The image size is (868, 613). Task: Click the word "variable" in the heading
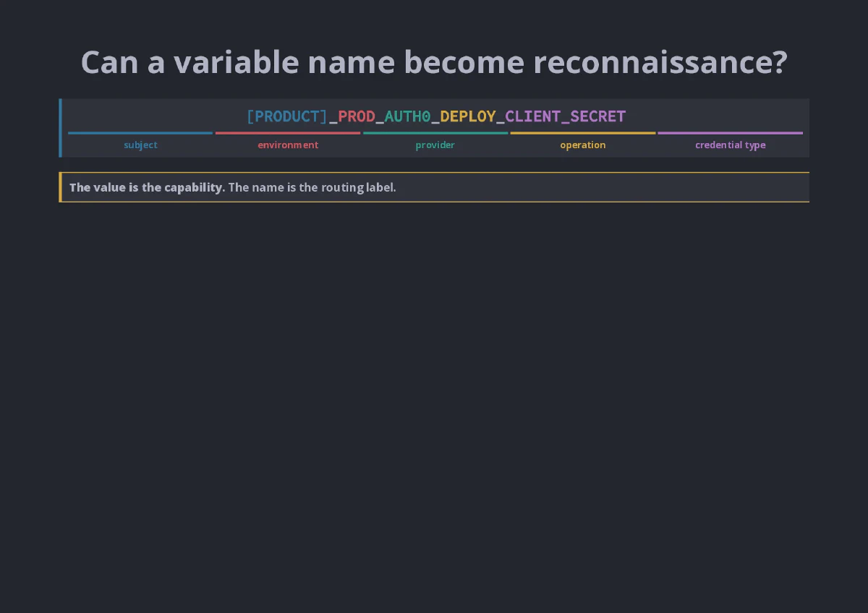pos(236,62)
